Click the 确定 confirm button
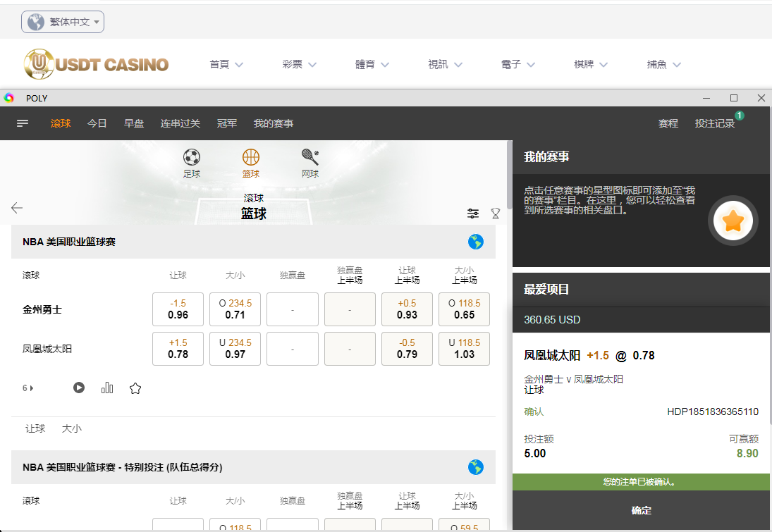 pyautogui.click(x=641, y=510)
